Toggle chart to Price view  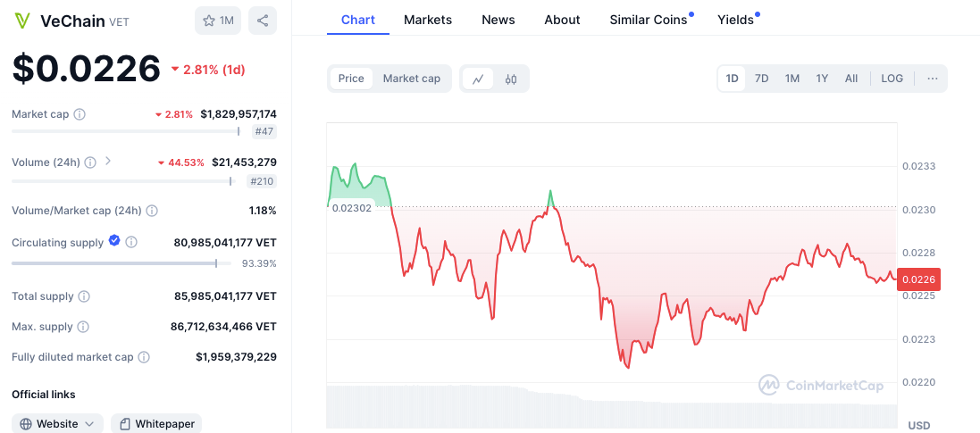[x=351, y=79]
